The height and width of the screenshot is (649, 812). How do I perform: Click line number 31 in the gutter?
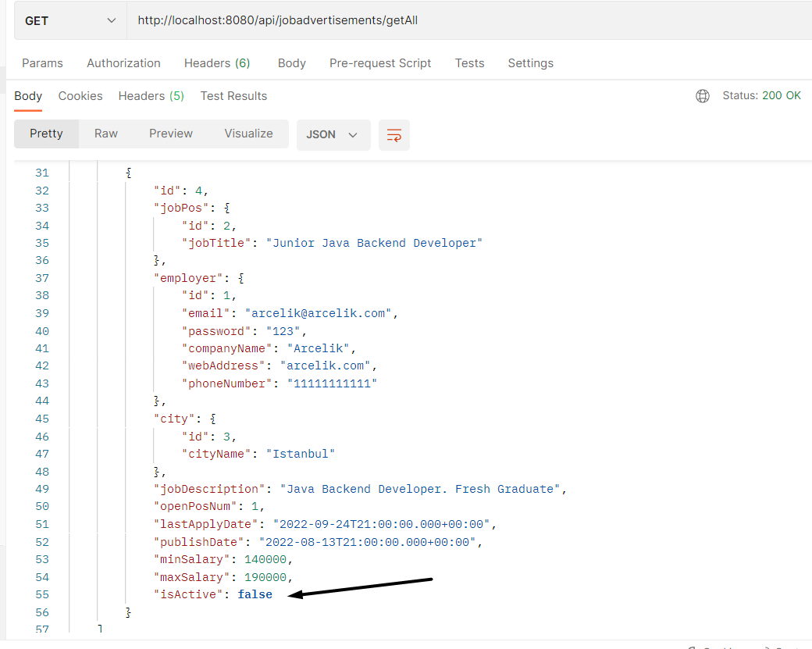pyautogui.click(x=42, y=173)
